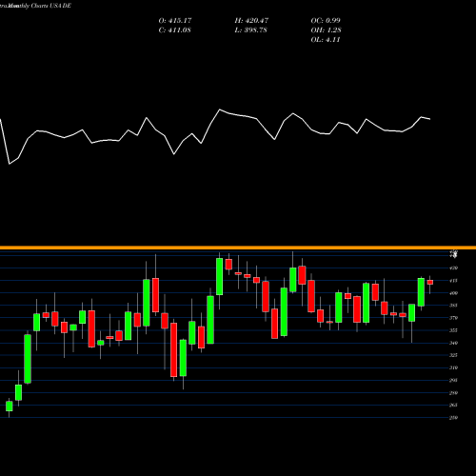476x476 pixels.
Task: Click the 400 price axis label
Action: click(x=454, y=293)
